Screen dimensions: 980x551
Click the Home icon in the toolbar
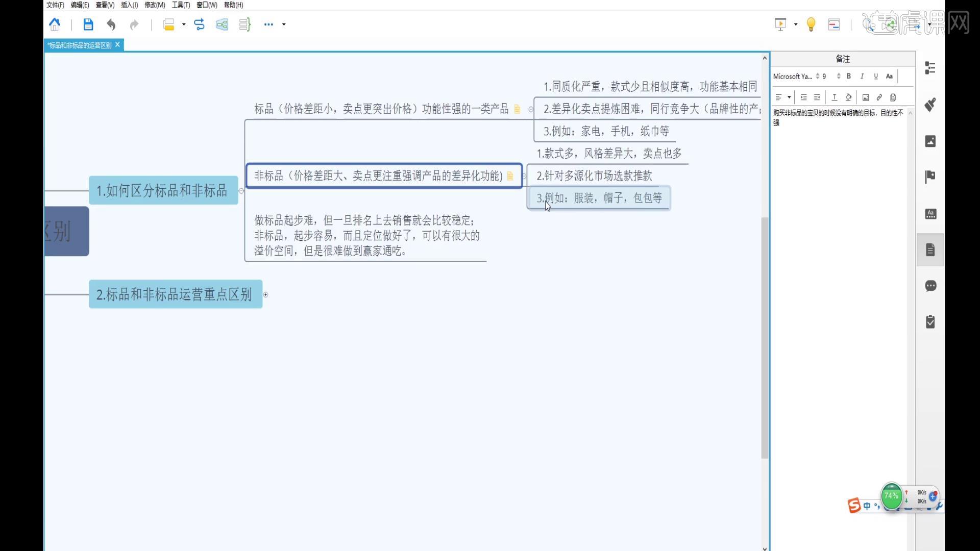click(55, 24)
